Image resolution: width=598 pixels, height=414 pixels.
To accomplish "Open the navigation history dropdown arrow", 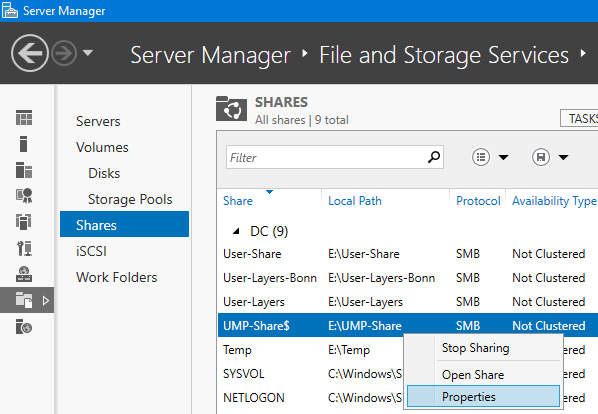I will click(x=88, y=53).
